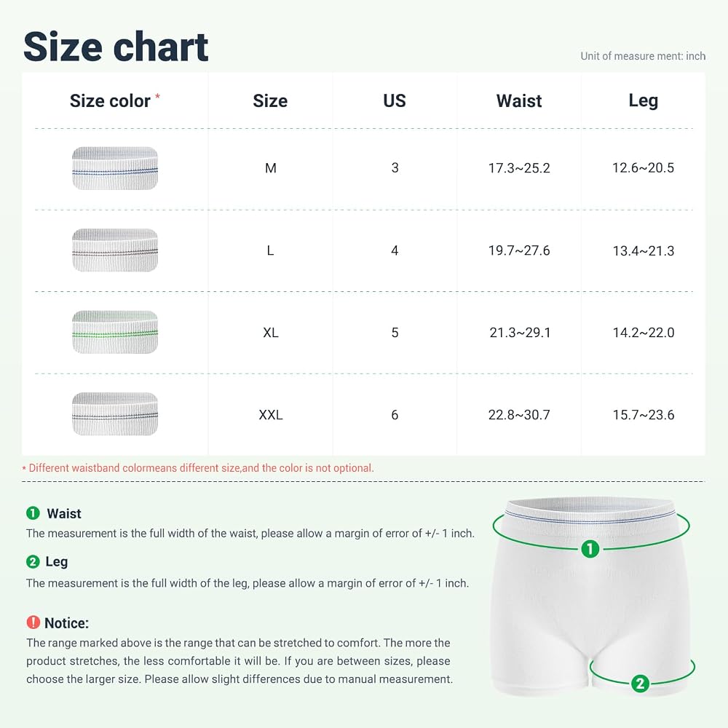
Task: Click the green number 2 Leg icon in the text
Action: coord(33,561)
